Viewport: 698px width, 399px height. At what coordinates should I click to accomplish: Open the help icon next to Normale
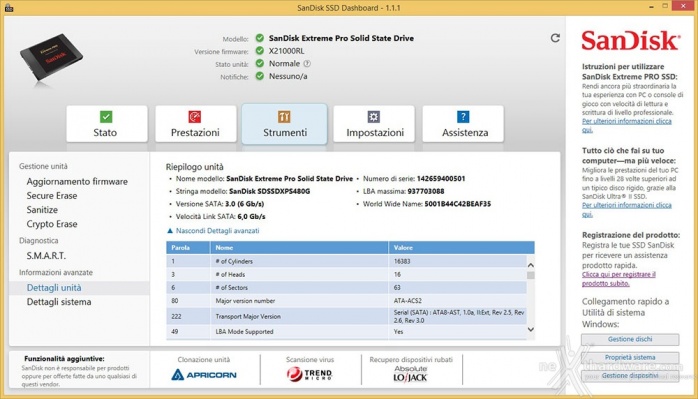click(x=307, y=64)
